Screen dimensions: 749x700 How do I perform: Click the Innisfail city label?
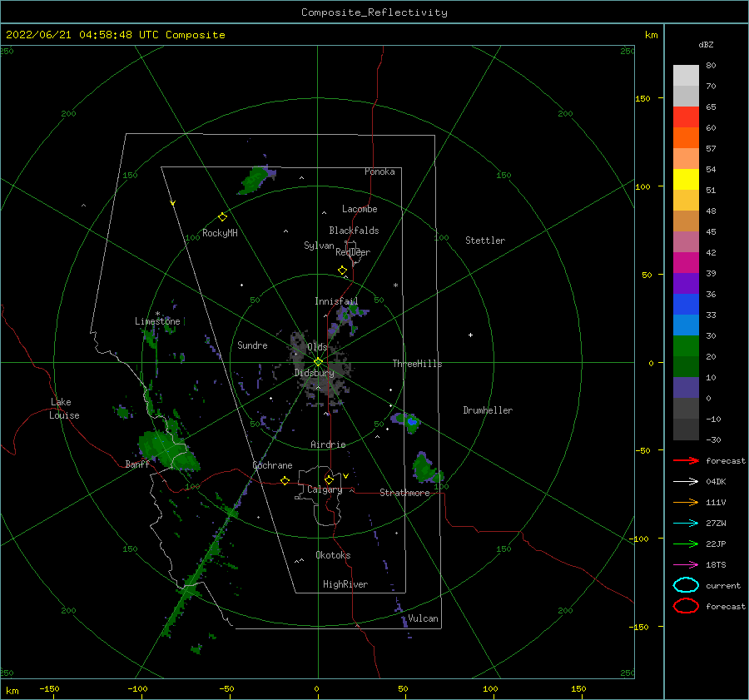[336, 301]
